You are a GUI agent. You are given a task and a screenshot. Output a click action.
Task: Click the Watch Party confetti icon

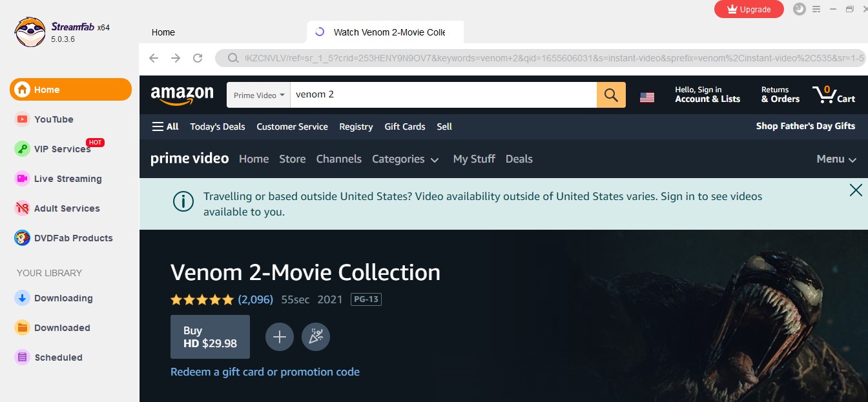[316, 337]
